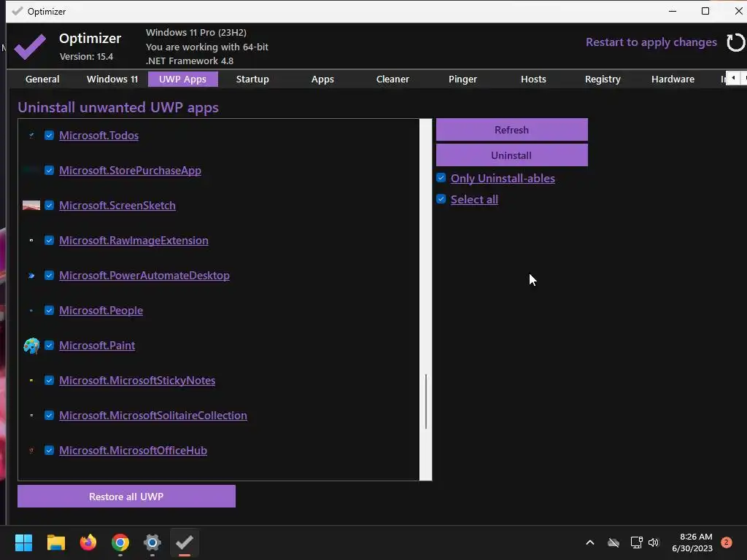Click the Microsoft.PowerAutomateDesktop link
Viewport: 747px width, 560px height.
tap(144, 275)
